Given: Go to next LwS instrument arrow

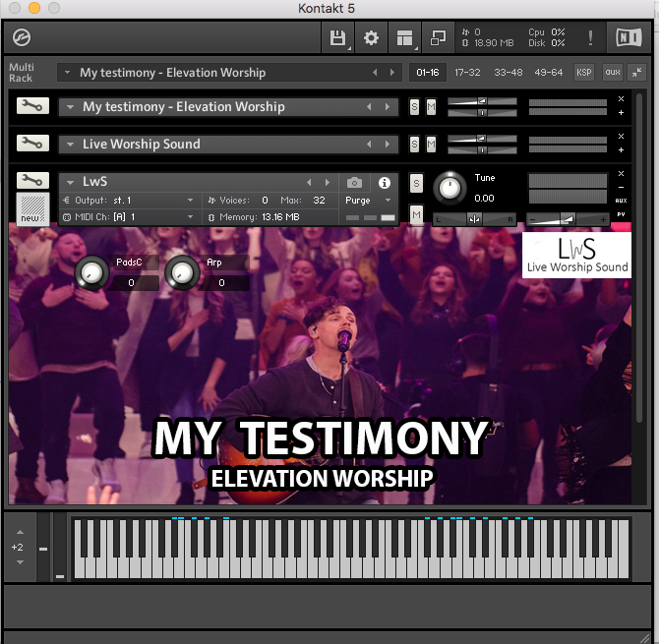Looking at the screenshot, I should click(328, 182).
